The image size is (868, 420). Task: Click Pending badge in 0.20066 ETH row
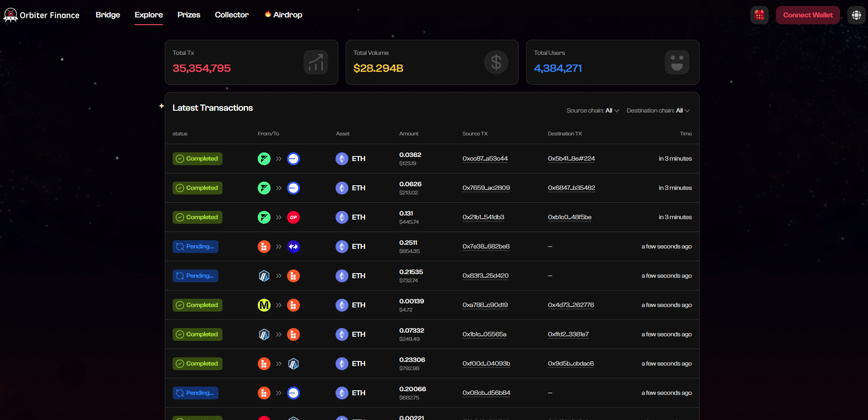pos(195,393)
